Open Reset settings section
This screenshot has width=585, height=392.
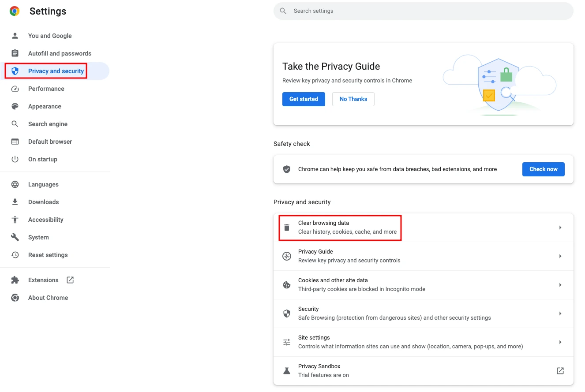[55, 255]
